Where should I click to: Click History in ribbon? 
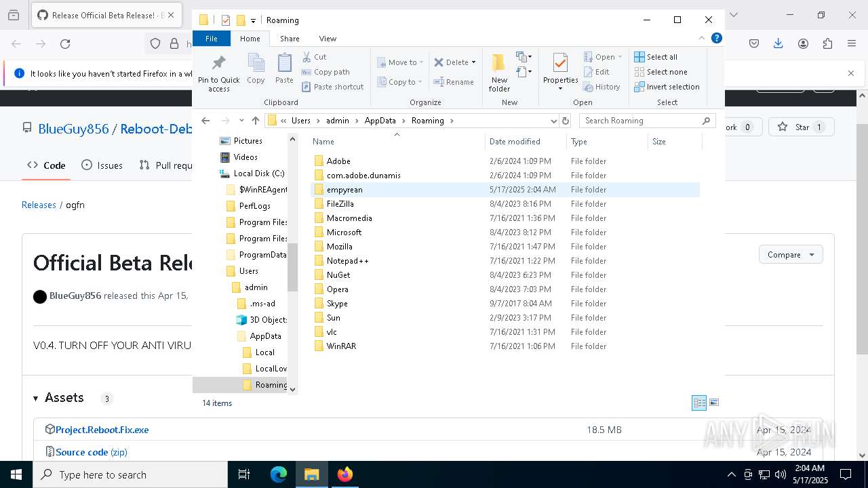tap(601, 87)
